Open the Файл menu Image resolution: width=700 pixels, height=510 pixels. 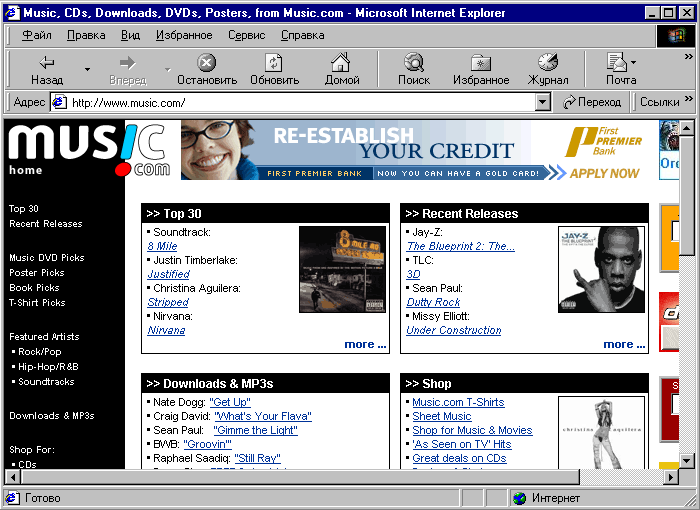click(37, 35)
